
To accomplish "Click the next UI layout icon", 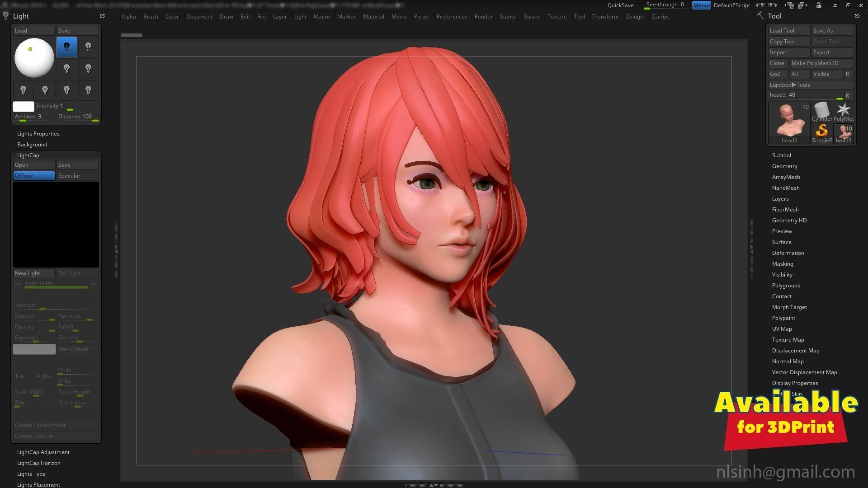I will pos(803,5).
